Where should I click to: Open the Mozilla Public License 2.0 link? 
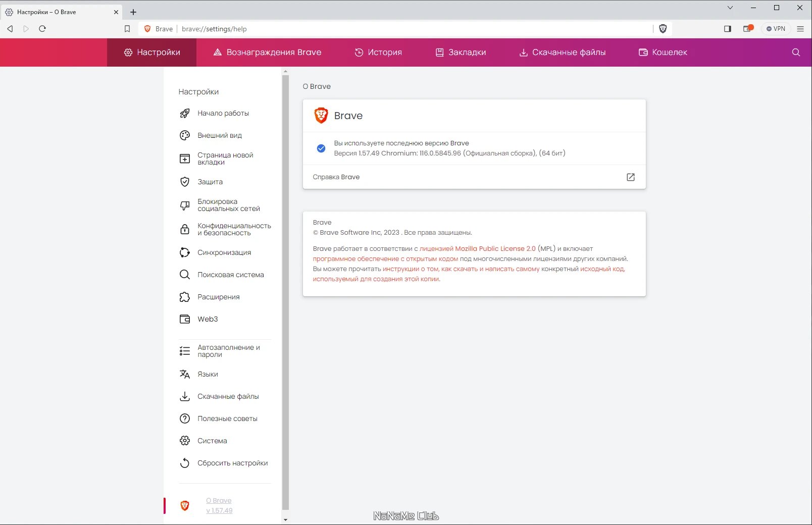(478, 248)
